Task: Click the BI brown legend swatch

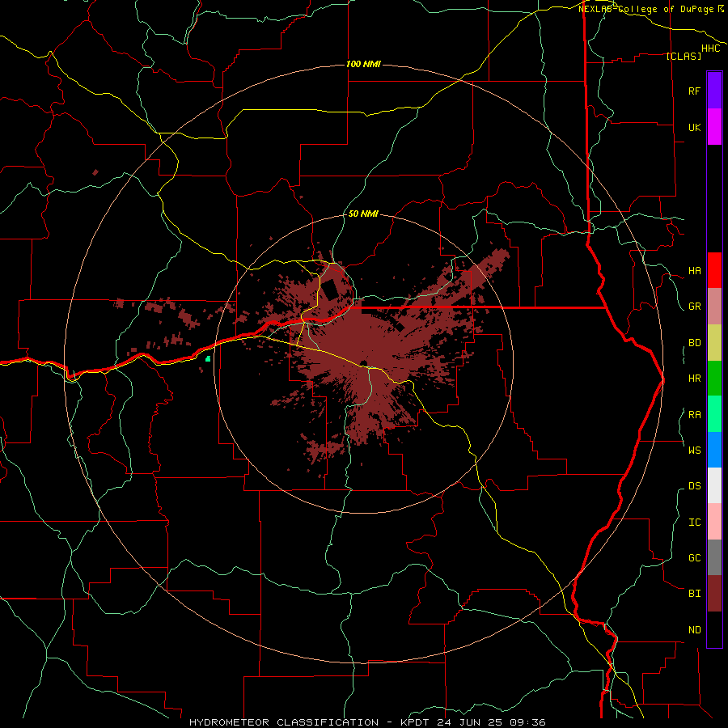Action: (714, 594)
